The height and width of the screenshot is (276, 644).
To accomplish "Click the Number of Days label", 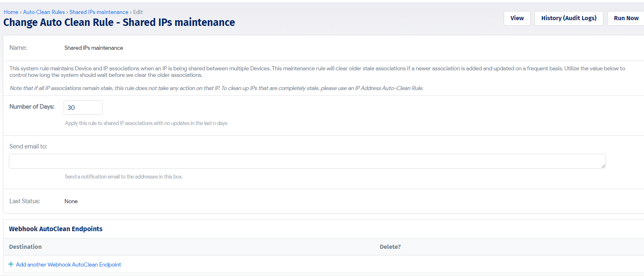I will pyautogui.click(x=32, y=107).
